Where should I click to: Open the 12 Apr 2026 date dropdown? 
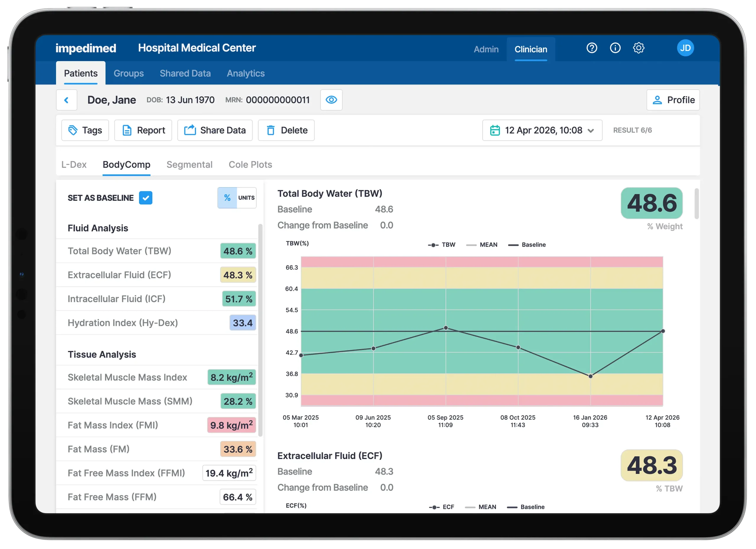click(x=542, y=130)
